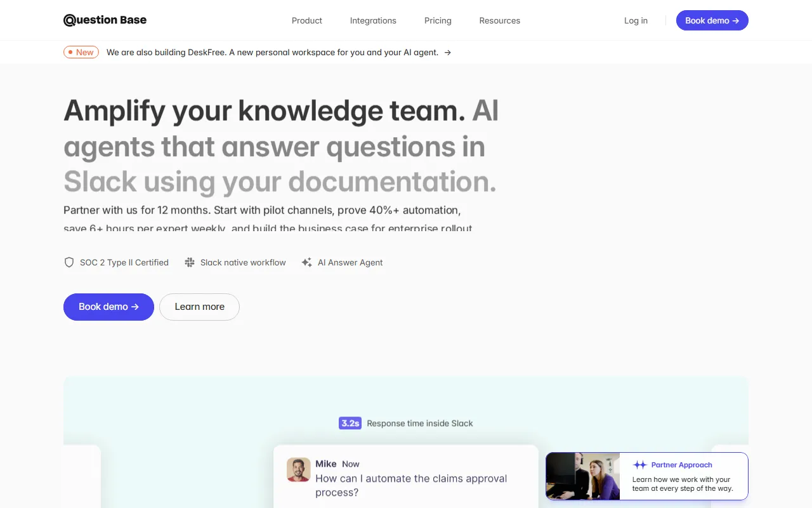Viewport: 812px width, 508px height.
Task: Click Mike's profile avatar
Action: [298, 470]
